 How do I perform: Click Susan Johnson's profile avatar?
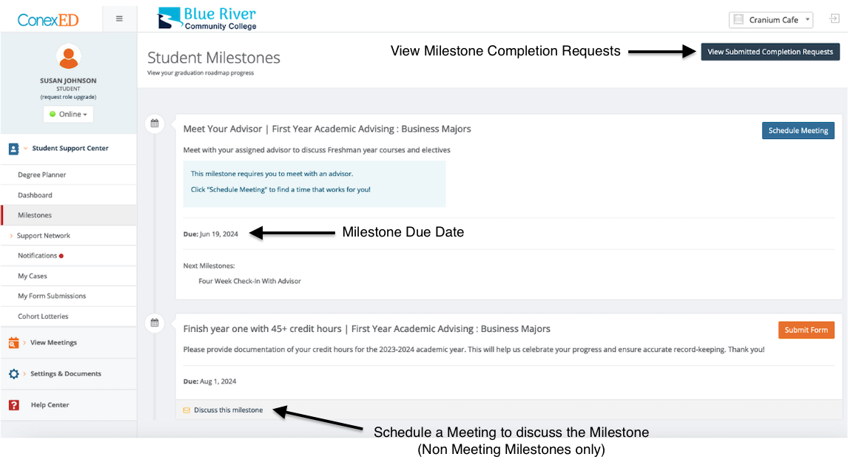point(68,57)
